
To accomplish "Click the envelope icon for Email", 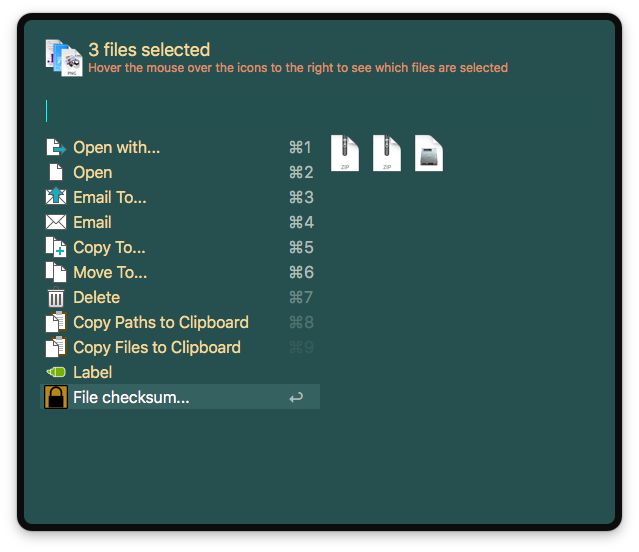I will pyautogui.click(x=56, y=223).
